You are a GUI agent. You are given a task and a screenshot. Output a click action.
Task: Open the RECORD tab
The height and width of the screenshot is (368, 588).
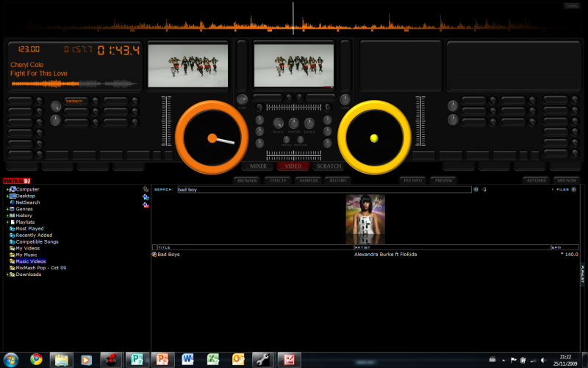[338, 180]
